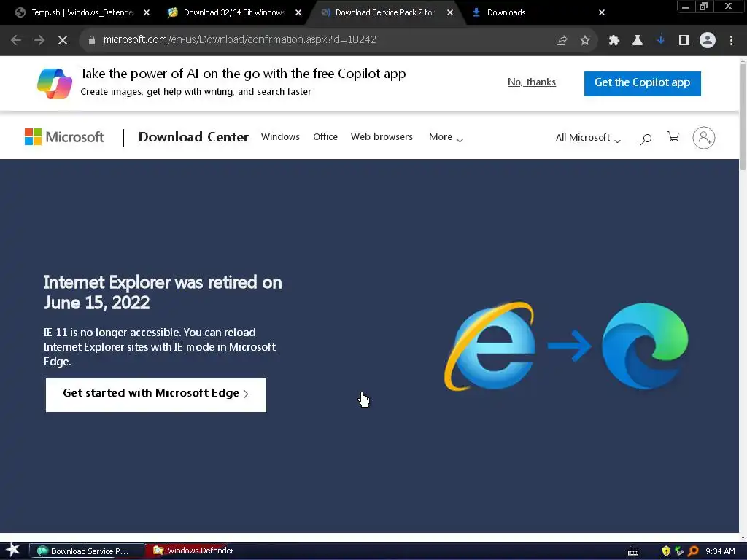Image resolution: width=747 pixels, height=560 pixels.
Task: Open the search magnifier tray icon
Action: pos(693,551)
